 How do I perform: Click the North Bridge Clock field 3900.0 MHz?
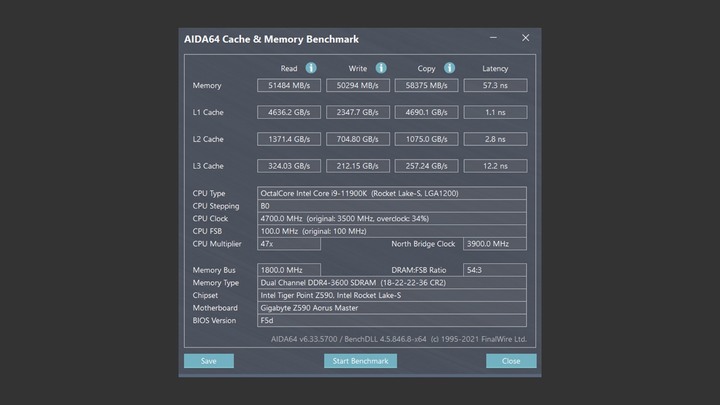tap(495, 244)
